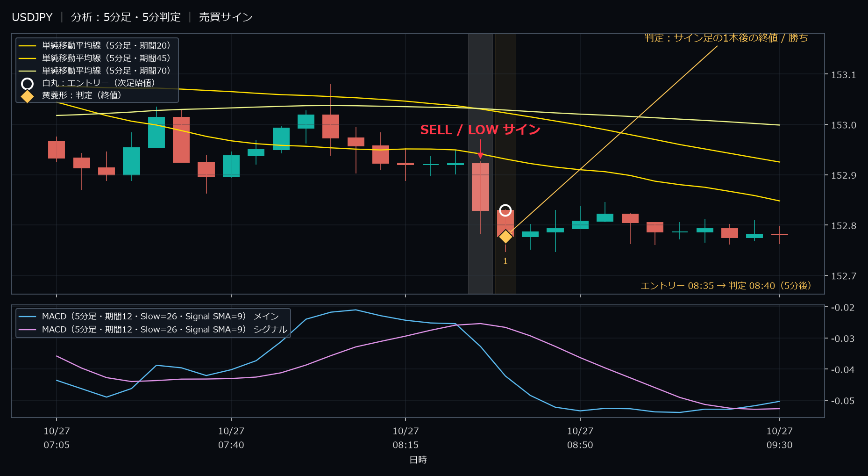
Task: Click the price axis label 153.0
Action: point(843,125)
